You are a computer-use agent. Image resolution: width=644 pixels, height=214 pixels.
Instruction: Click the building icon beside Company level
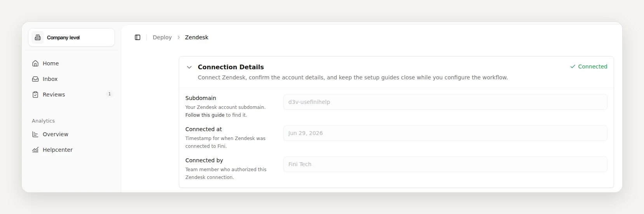coord(38,37)
